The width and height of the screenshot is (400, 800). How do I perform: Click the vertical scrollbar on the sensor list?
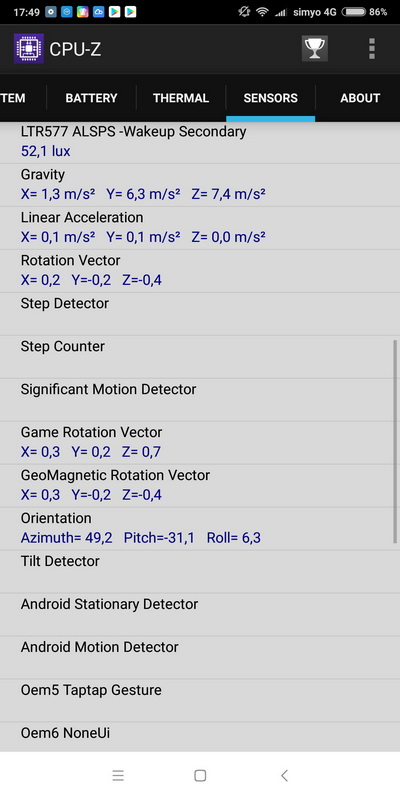coord(395,441)
